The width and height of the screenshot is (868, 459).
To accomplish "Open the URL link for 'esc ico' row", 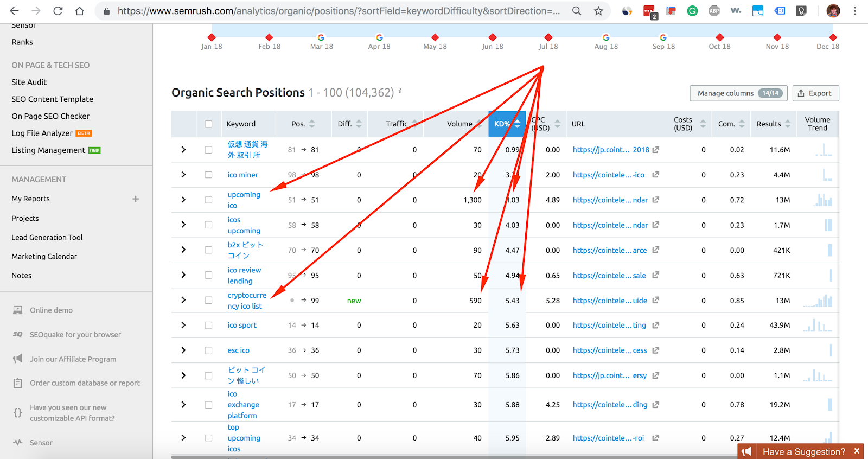I will pyautogui.click(x=610, y=350).
